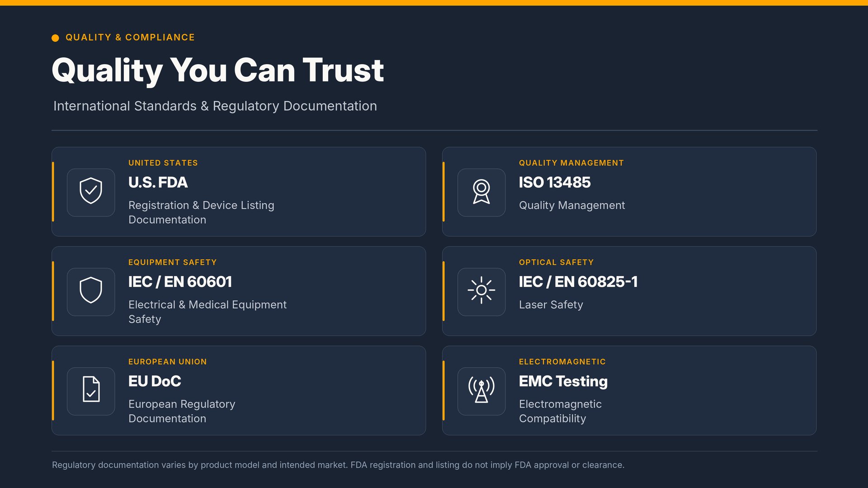Click the orange dot beside Quality & Compliance
868x488 pixels.
point(55,38)
